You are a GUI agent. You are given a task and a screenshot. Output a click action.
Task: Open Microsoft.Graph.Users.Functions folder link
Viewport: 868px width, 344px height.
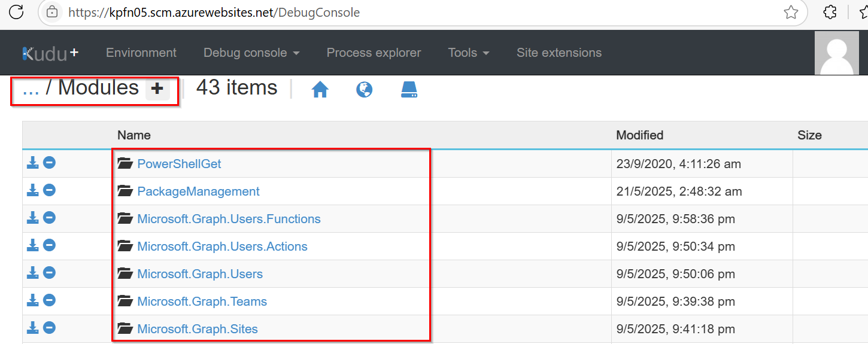(229, 218)
